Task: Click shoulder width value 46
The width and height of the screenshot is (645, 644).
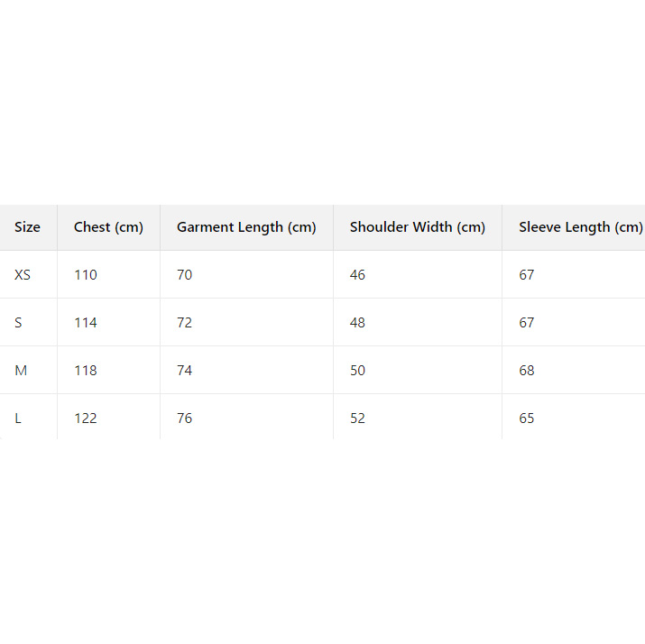Action: [358, 274]
